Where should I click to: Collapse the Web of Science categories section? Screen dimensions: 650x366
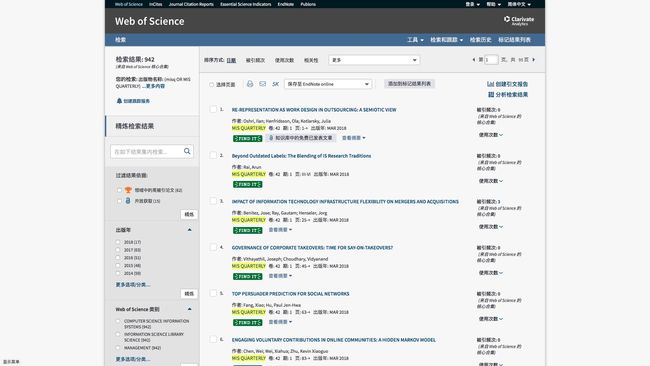tap(189, 309)
